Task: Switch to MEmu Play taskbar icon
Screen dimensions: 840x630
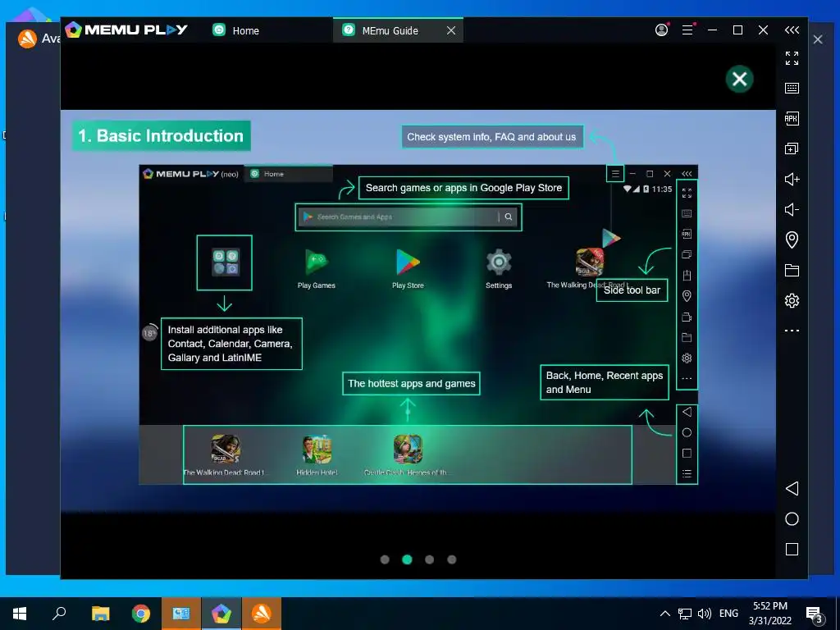Action: [221, 614]
